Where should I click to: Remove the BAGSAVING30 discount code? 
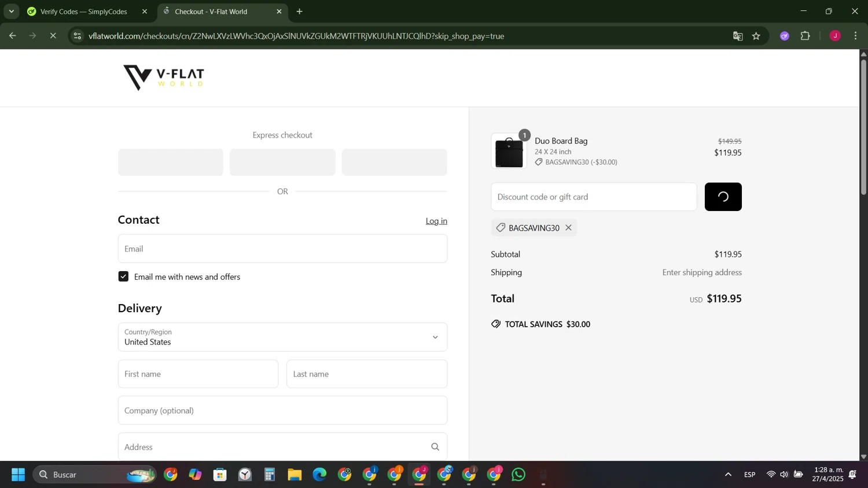[569, 228]
